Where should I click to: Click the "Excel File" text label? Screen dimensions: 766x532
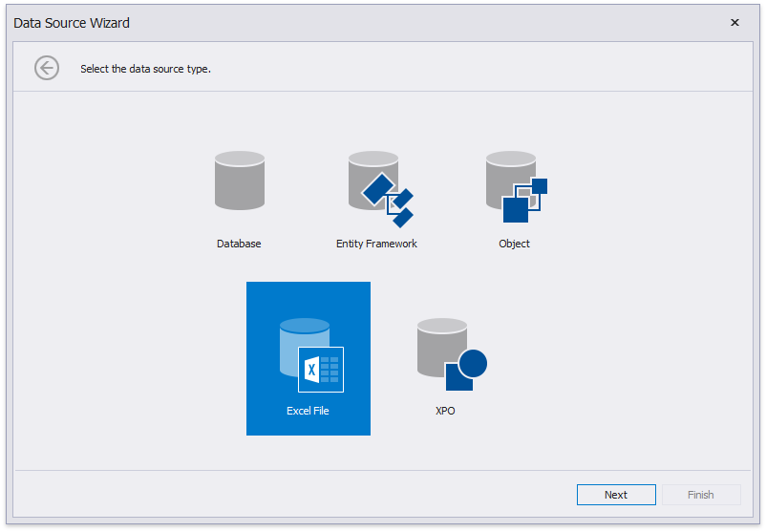coord(308,411)
